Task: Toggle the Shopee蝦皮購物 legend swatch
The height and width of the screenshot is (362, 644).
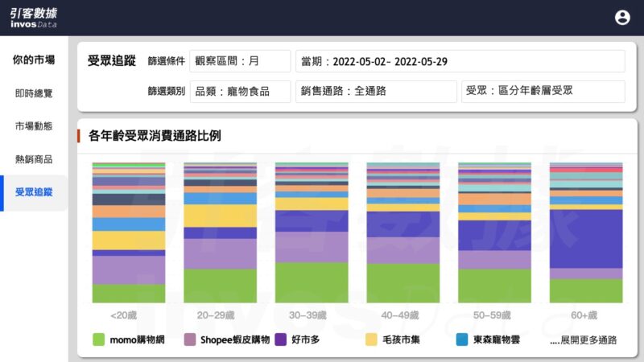Action: tap(191, 339)
